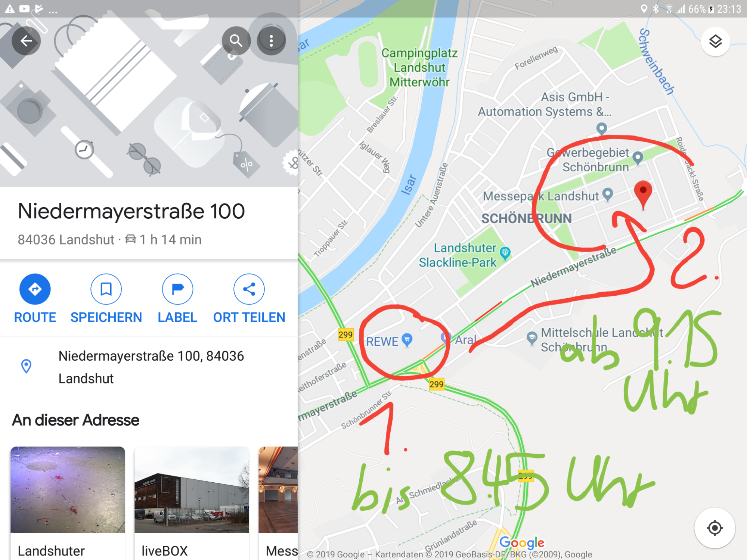Open the search magnifier icon

tap(236, 41)
